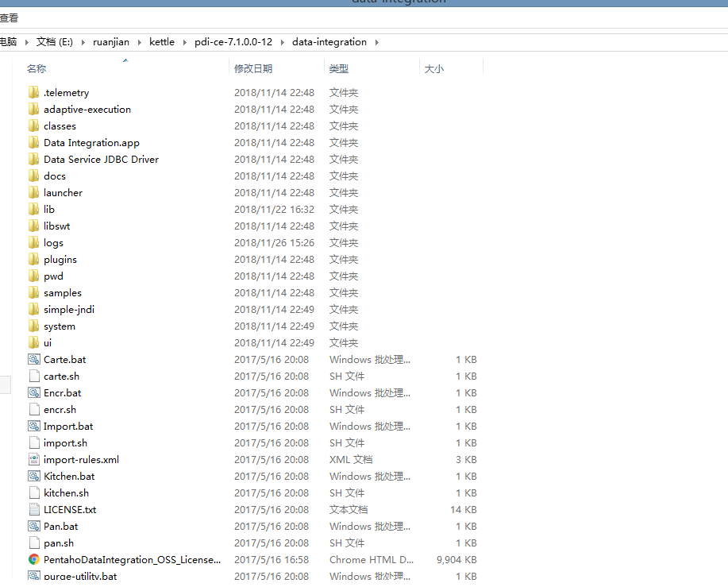Viewport: 728px width, 587px height.
Task: Open import-rules.xml XML document
Action: coord(81,459)
